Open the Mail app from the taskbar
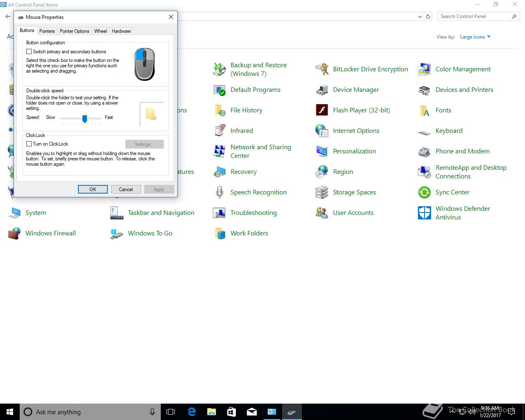The width and height of the screenshot is (525, 420). click(251, 412)
